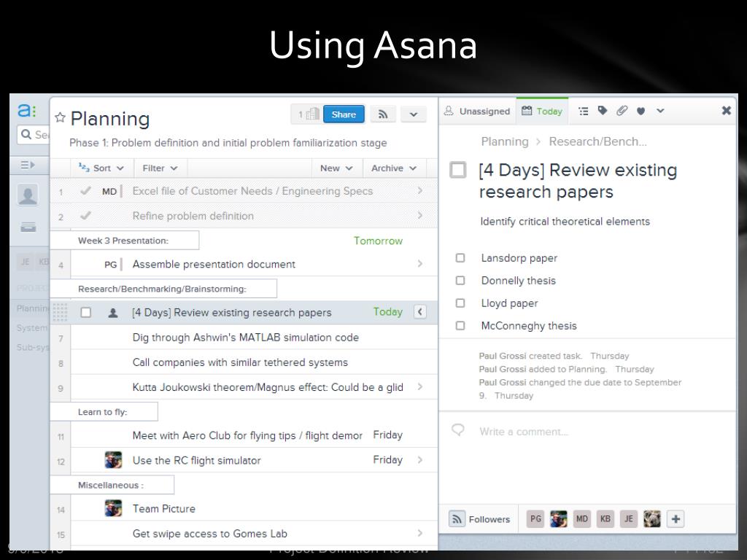This screenshot has width=747, height=560.
Task: Select the Miscellaneous section header
Action: point(112,485)
